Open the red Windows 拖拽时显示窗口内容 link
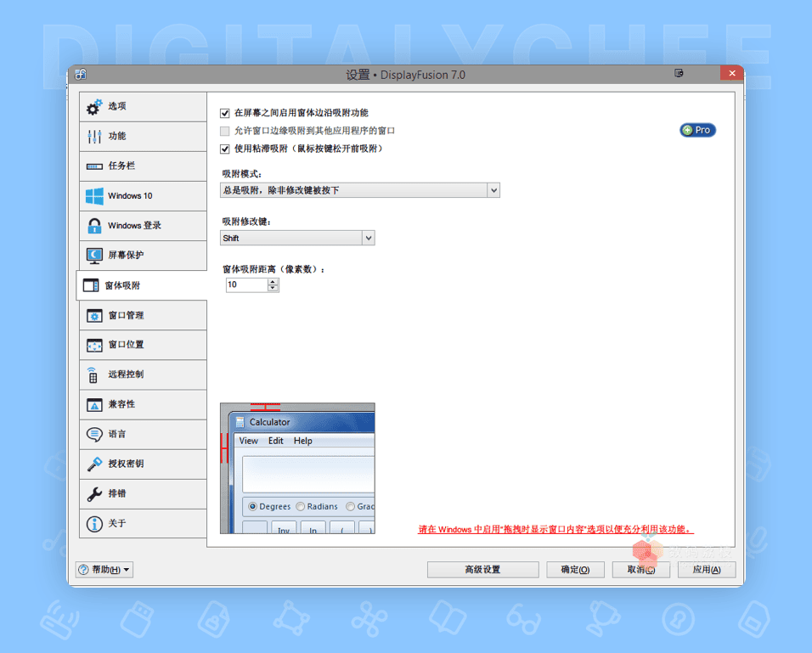Screen dimensions: 812x653 [555, 529]
